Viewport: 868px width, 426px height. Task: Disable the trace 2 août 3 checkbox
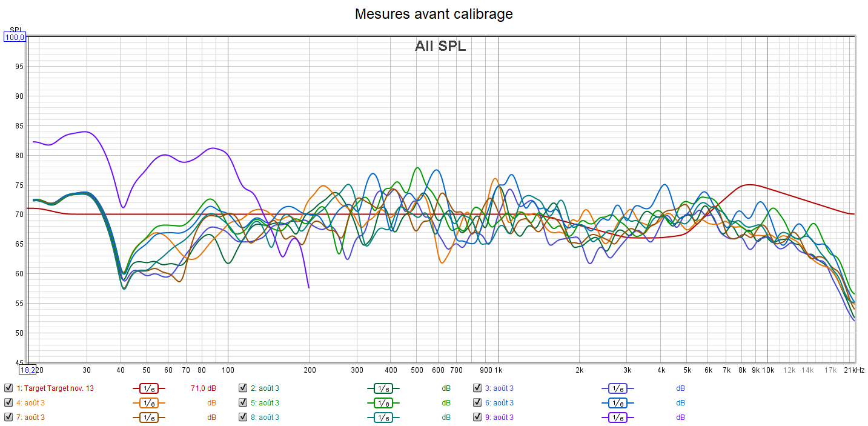(243, 388)
